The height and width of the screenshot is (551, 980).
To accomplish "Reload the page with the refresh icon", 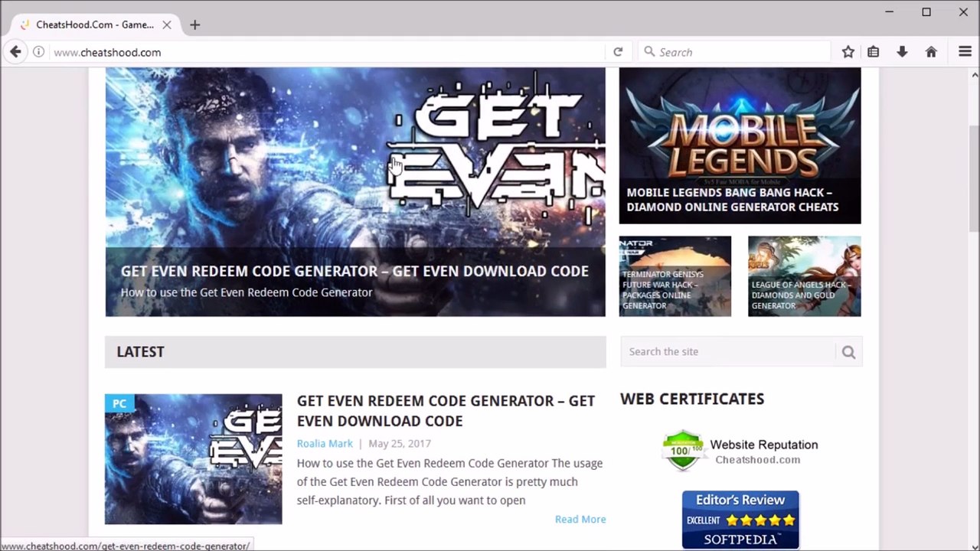I will click(618, 52).
